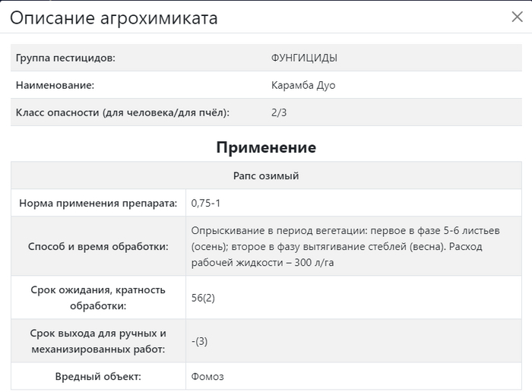
Task: Select the "Рапс озимый" crop header
Action: pyautogui.click(x=266, y=176)
